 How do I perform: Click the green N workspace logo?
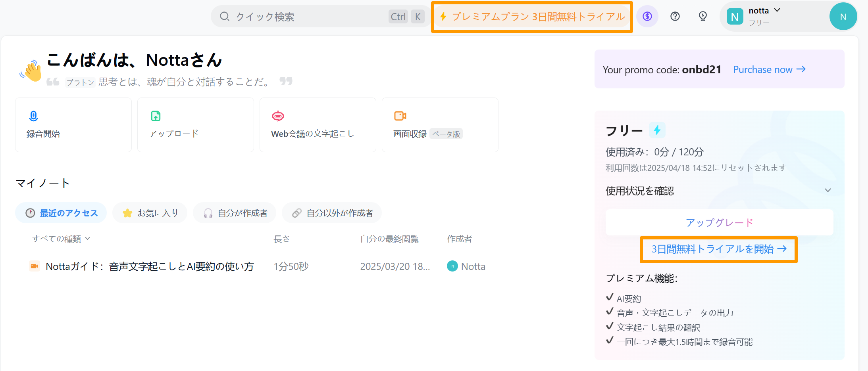click(x=735, y=17)
